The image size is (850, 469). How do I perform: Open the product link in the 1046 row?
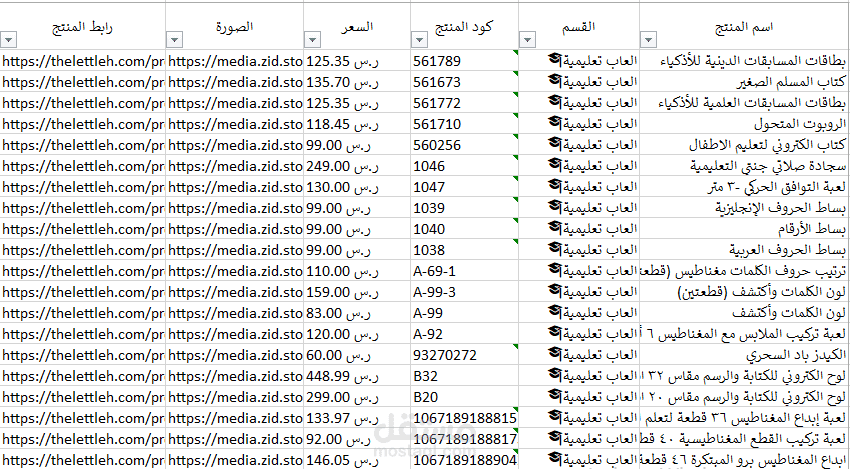pos(82,166)
